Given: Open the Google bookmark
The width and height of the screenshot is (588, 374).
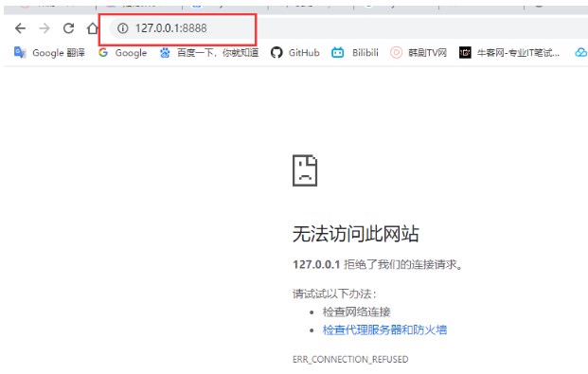Looking at the screenshot, I should pyautogui.click(x=123, y=52).
